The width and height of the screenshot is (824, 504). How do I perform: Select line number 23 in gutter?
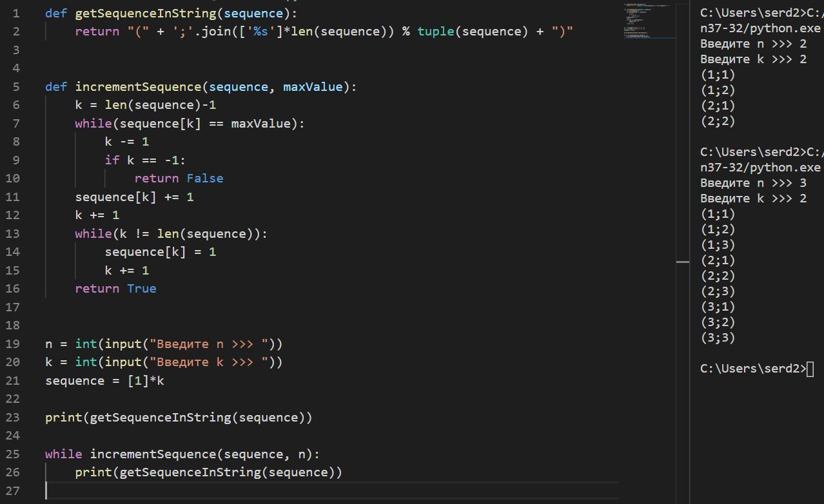pyautogui.click(x=12, y=417)
